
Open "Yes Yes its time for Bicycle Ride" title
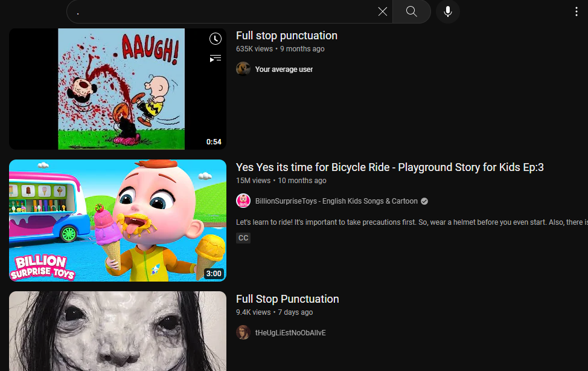pos(390,167)
